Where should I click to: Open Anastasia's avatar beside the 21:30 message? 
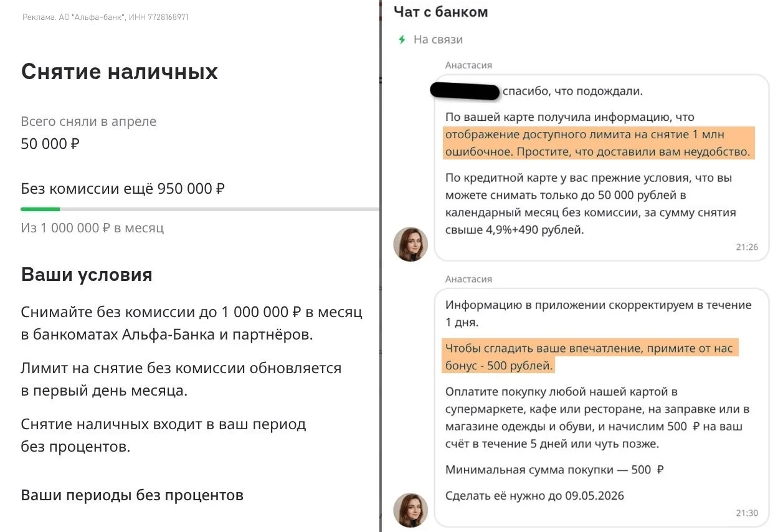(410, 510)
